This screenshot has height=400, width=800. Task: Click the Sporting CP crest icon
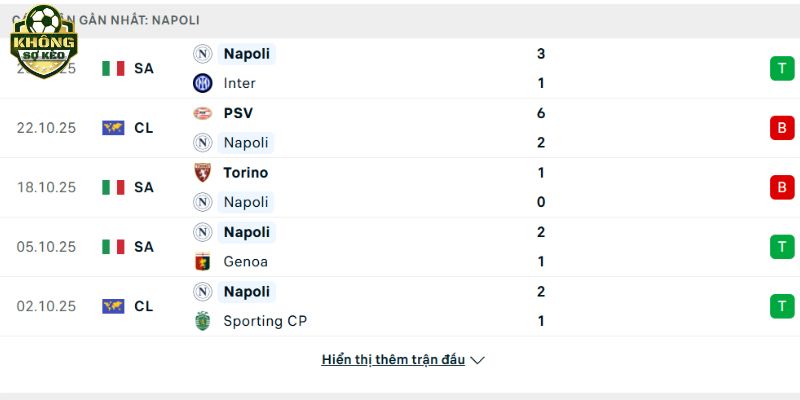point(203,321)
